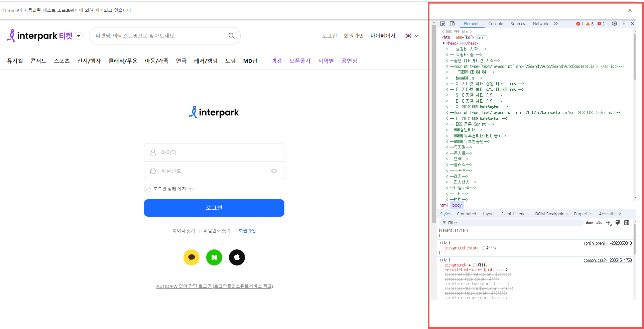Open the AD ID/PW 없이 간단 로그인 link
The image size is (644, 329).
click(214, 286)
